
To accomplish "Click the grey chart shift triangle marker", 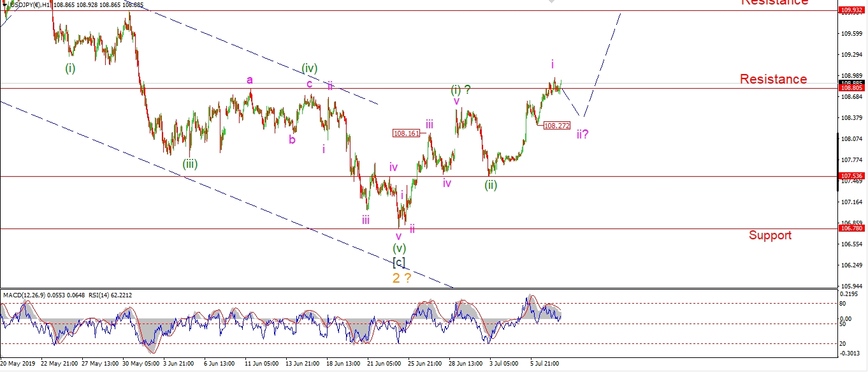I will tap(552, 3).
